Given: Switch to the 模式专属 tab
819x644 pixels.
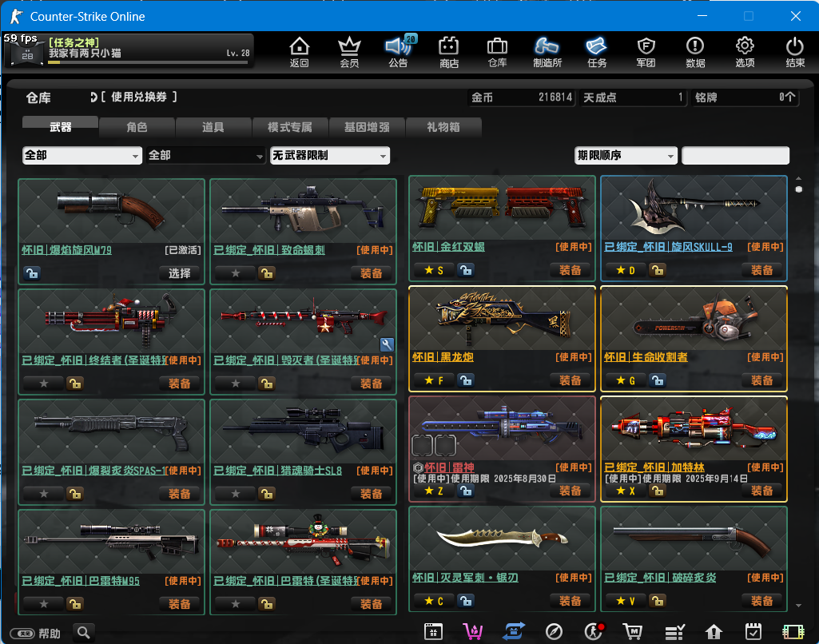Looking at the screenshot, I should 290,127.
